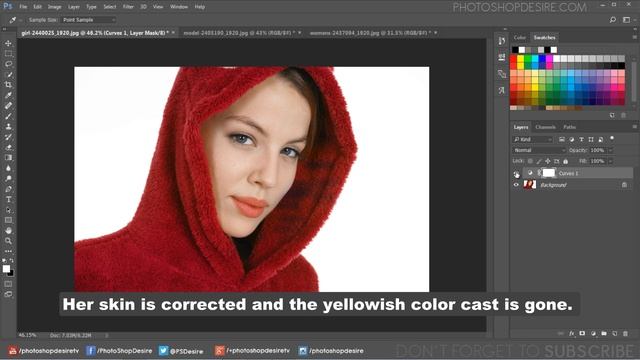Screen dimensions: 640x360
Task: Switch to the Paths tab
Action: (x=569, y=127)
